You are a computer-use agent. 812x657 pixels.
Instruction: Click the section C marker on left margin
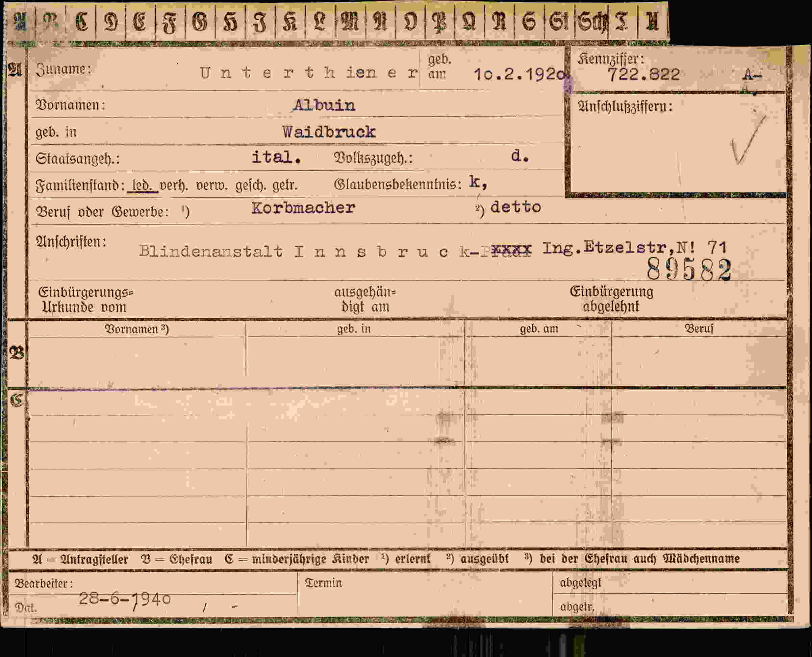click(x=17, y=400)
